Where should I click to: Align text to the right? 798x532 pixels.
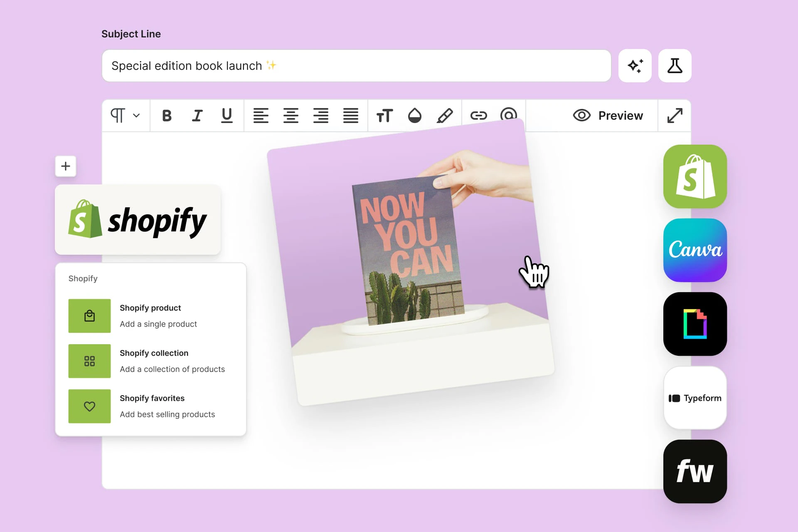[x=320, y=116]
